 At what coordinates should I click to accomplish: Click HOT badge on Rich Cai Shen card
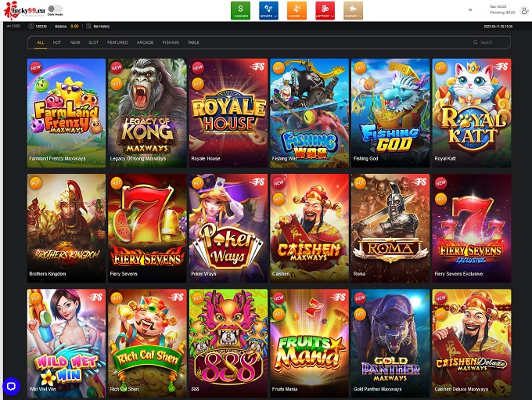tap(117, 298)
